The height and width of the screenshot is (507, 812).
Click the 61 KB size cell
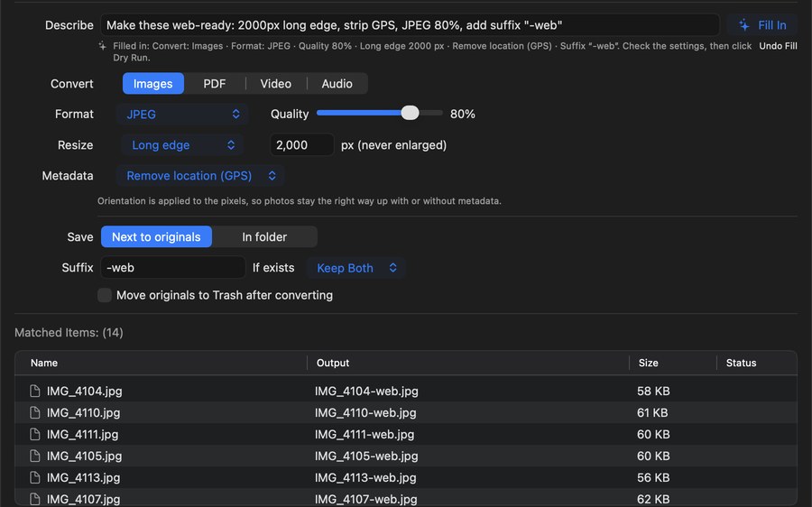pyautogui.click(x=652, y=413)
